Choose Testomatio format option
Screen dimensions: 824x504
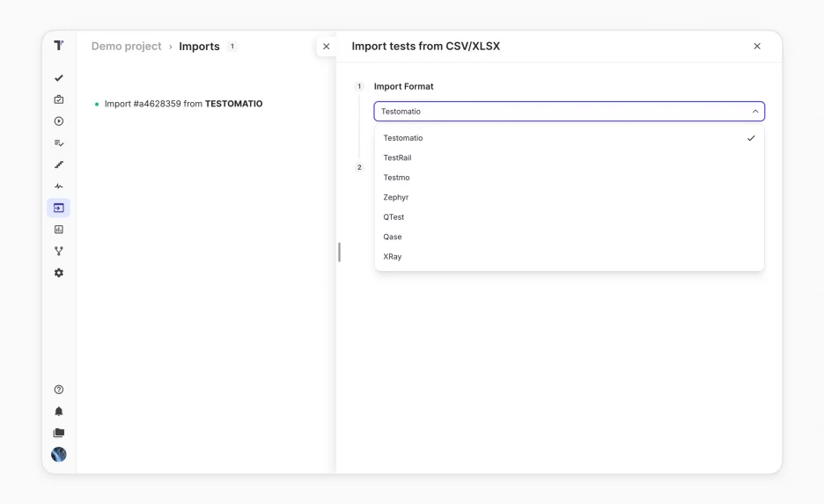pyautogui.click(x=569, y=138)
